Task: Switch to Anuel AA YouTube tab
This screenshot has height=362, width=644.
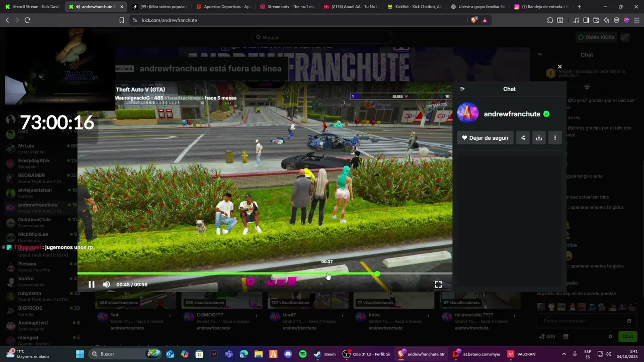Action: pos(351,7)
